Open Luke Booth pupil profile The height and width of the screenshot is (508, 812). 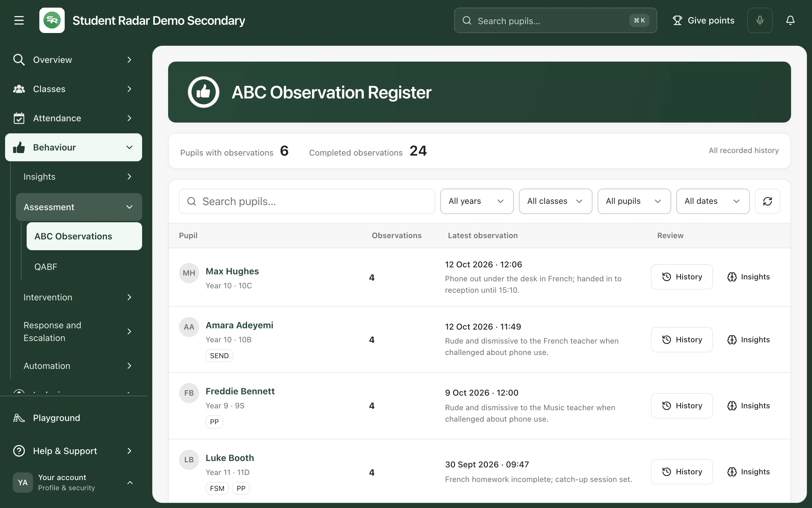pos(230,458)
